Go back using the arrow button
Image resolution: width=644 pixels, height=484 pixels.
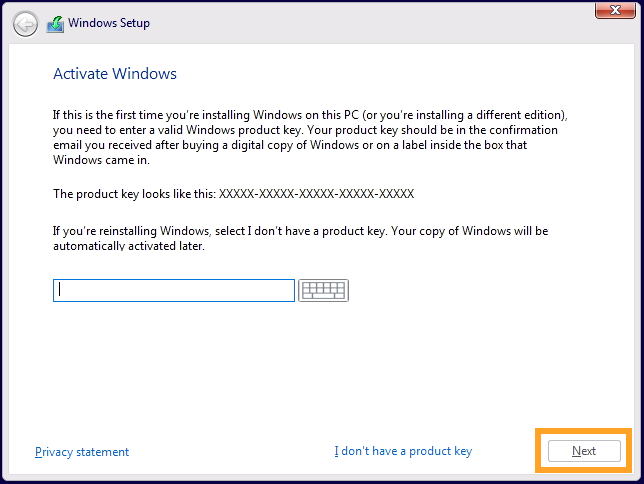point(25,23)
